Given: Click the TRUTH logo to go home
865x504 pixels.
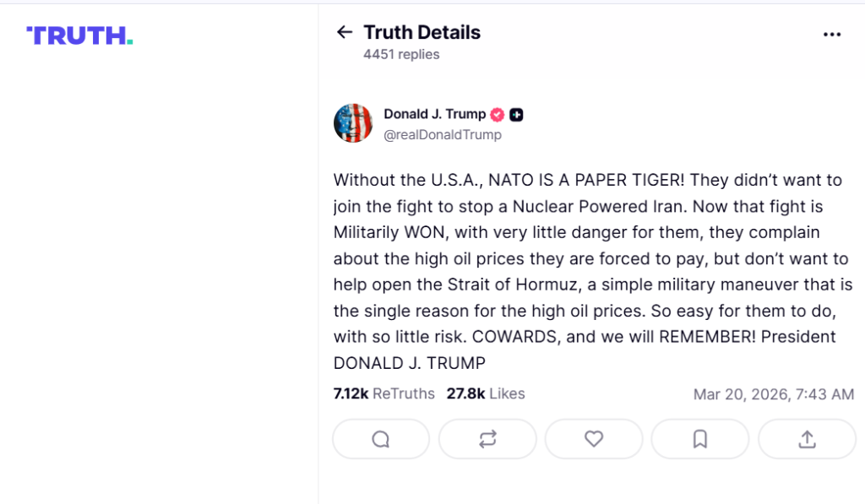Looking at the screenshot, I should point(79,35).
